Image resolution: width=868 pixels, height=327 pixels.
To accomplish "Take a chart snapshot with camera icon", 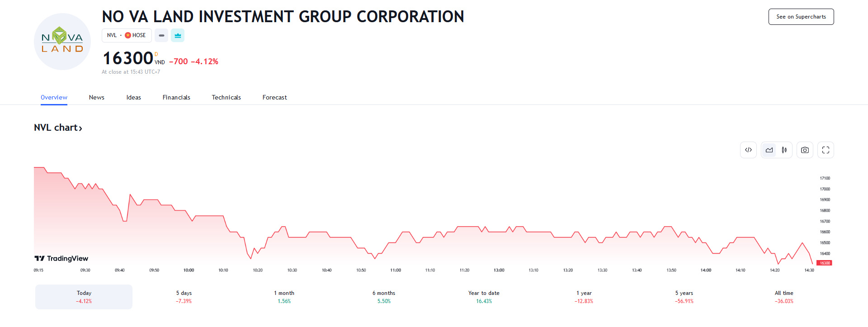I will pyautogui.click(x=805, y=150).
